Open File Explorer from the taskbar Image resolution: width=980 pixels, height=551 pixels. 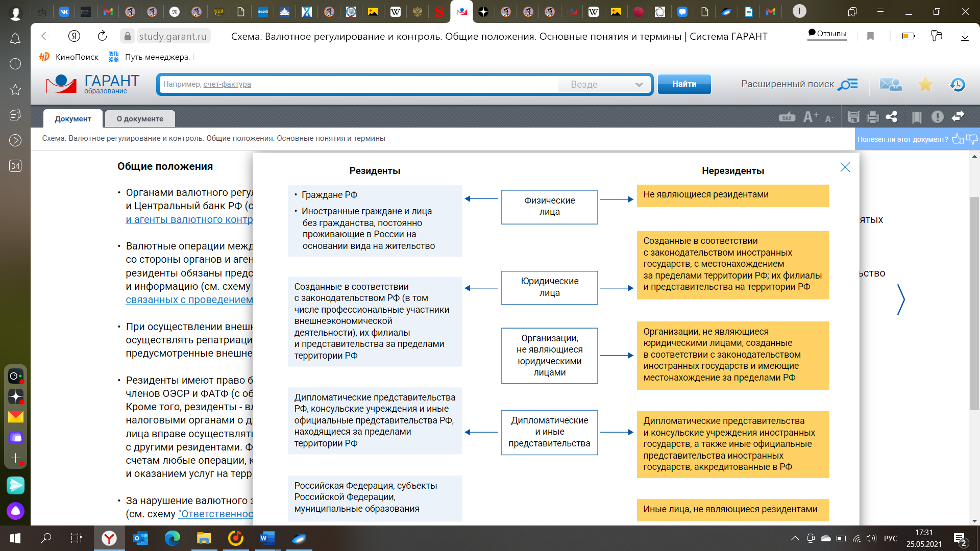point(204,538)
